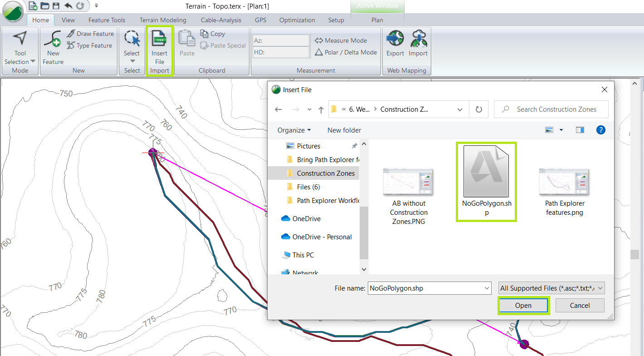Viewport: 644px width, 356px height.
Task: Enable Measure Mode
Action: (x=341, y=40)
